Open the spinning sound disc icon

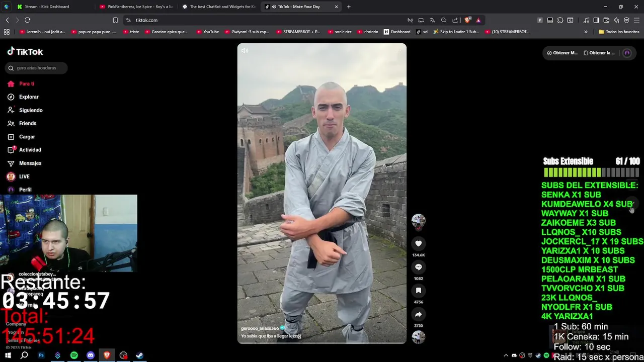point(418,337)
